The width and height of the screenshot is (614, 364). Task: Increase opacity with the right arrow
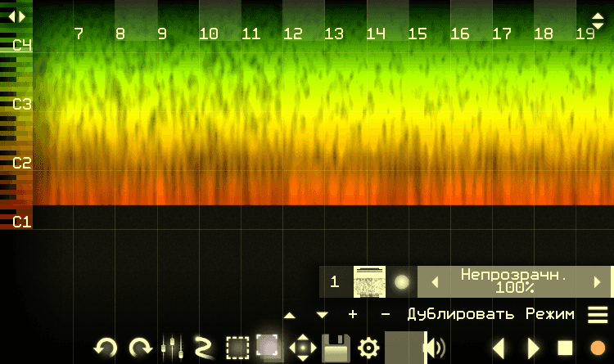[597, 282]
